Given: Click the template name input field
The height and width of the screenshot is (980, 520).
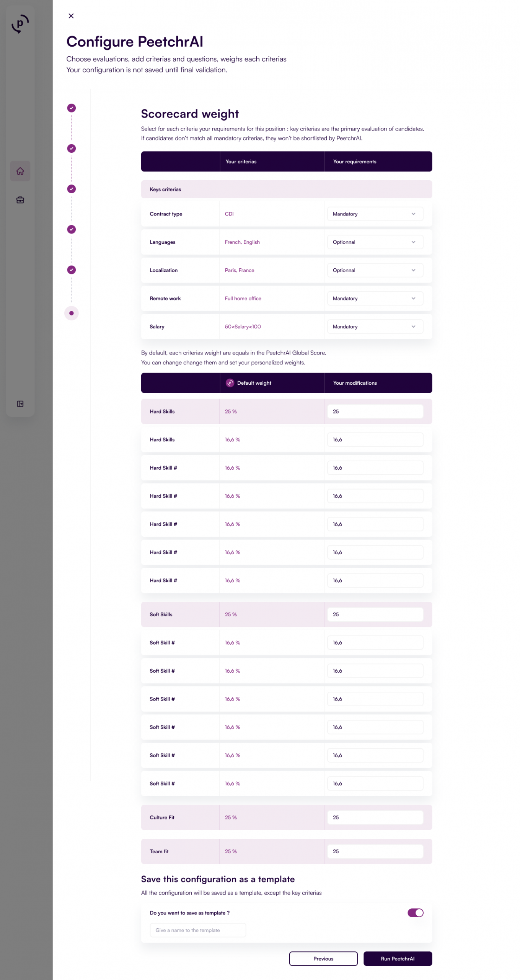Looking at the screenshot, I should pos(198,930).
